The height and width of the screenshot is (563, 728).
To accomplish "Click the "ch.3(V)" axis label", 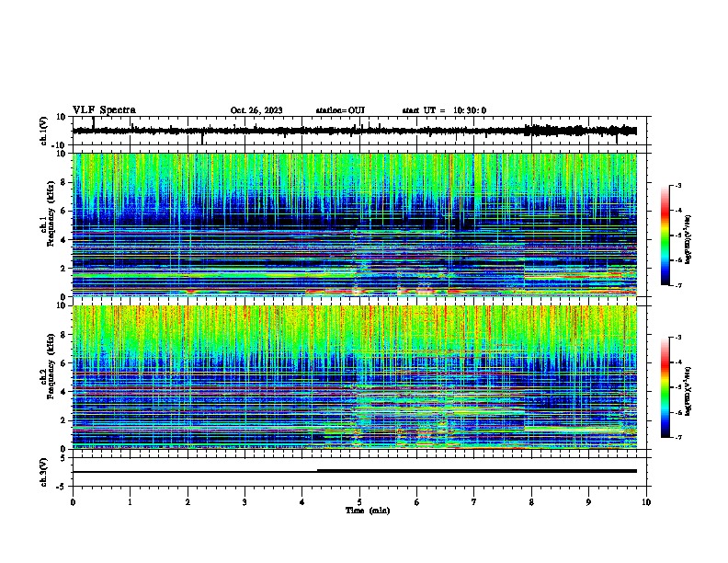I will pyautogui.click(x=44, y=472).
